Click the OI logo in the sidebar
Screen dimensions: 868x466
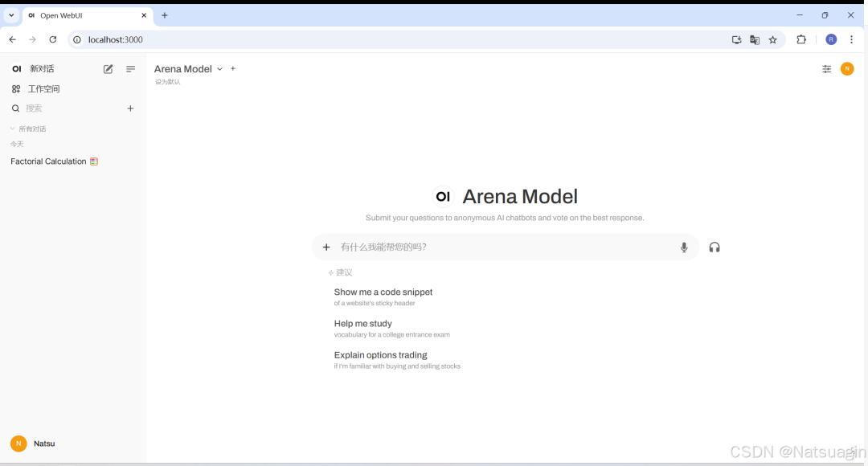(17, 68)
